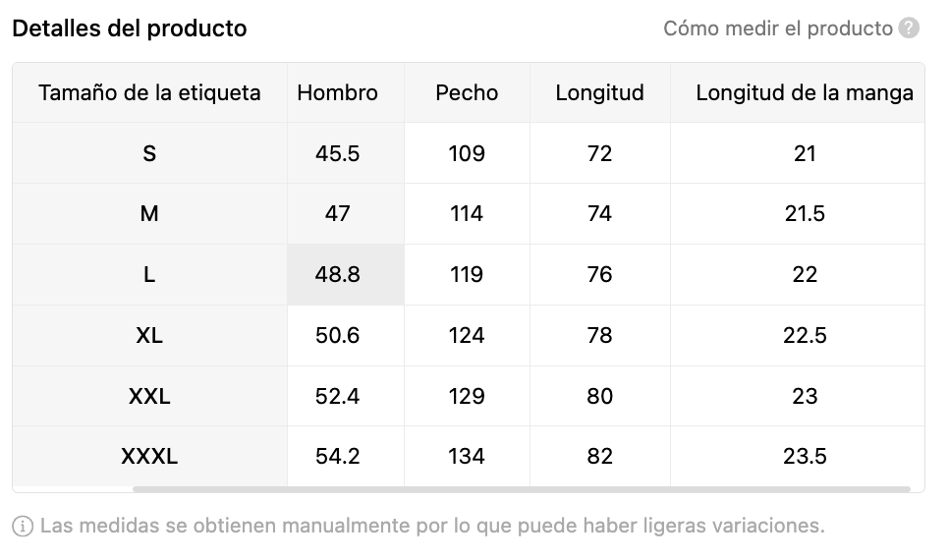Click the help question mark icon

click(910, 28)
